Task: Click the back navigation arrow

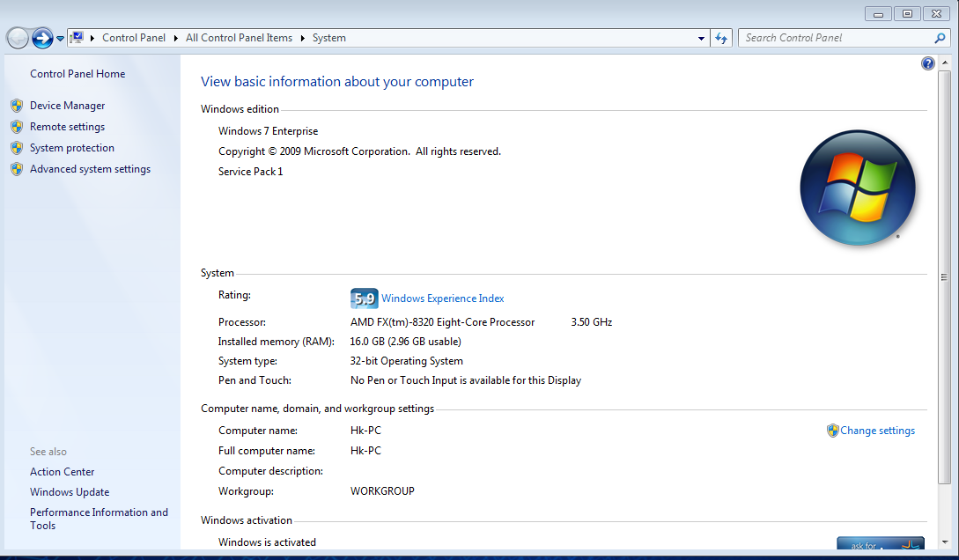Action: (18, 38)
